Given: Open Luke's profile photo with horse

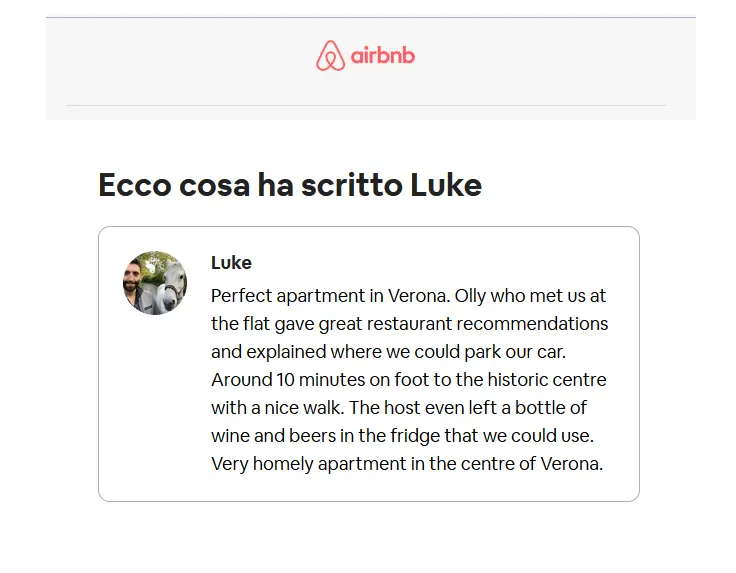Looking at the screenshot, I should [x=155, y=283].
